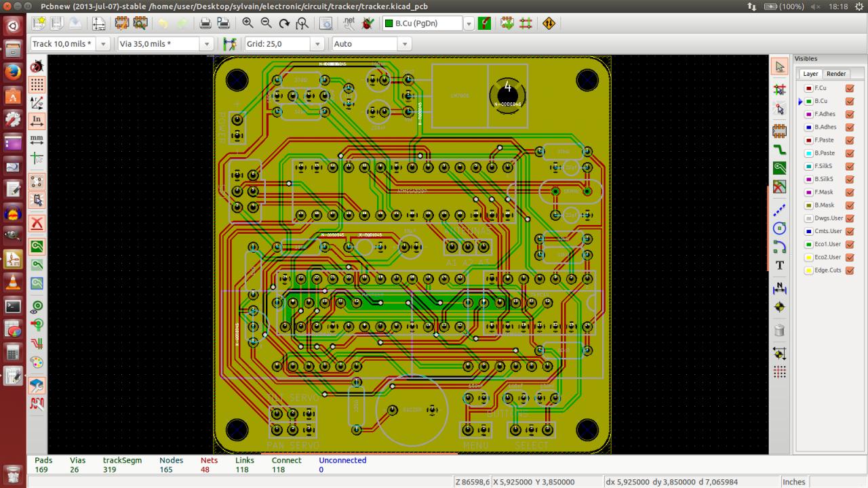Open the B.Cu (PgDn) layer selector dropdown
The width and height of the screenshot is (868, 488).
(469, 23)
